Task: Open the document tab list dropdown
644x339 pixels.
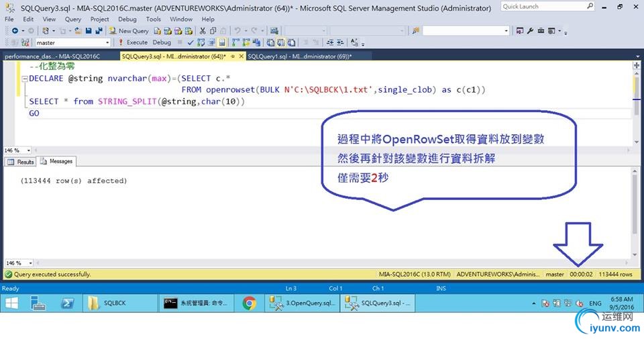Action: [637, 56]
